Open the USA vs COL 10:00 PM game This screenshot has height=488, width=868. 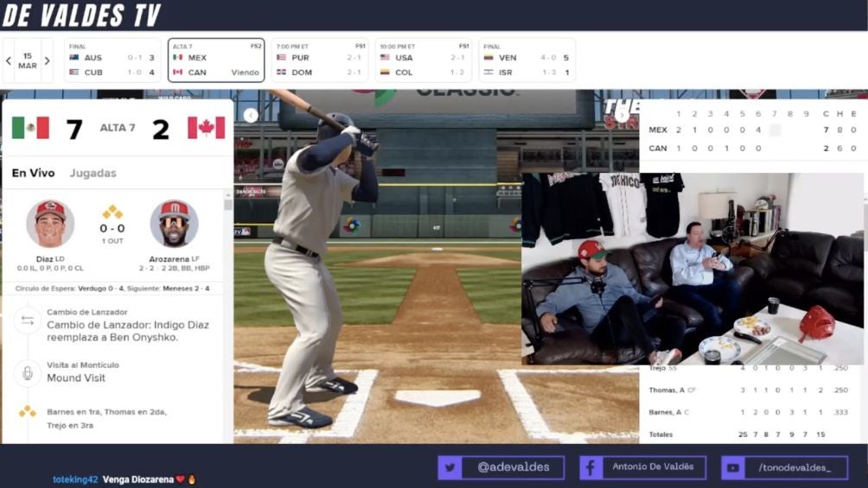[423, 60]
